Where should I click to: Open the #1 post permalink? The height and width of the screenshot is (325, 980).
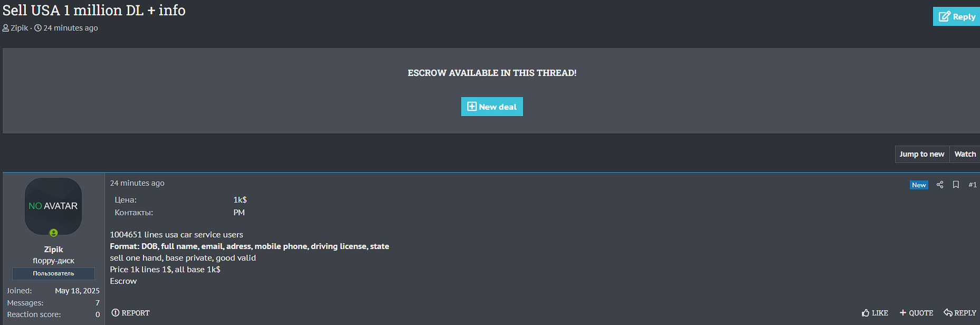click(972, 185)
